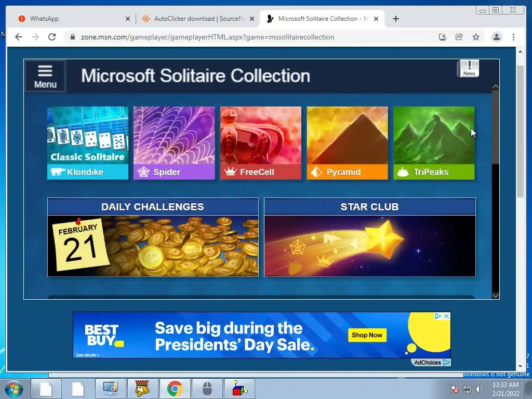Open the first blank document taskbar icon
The width and height of the screenshot is (532, 399).
coord(46,389)
